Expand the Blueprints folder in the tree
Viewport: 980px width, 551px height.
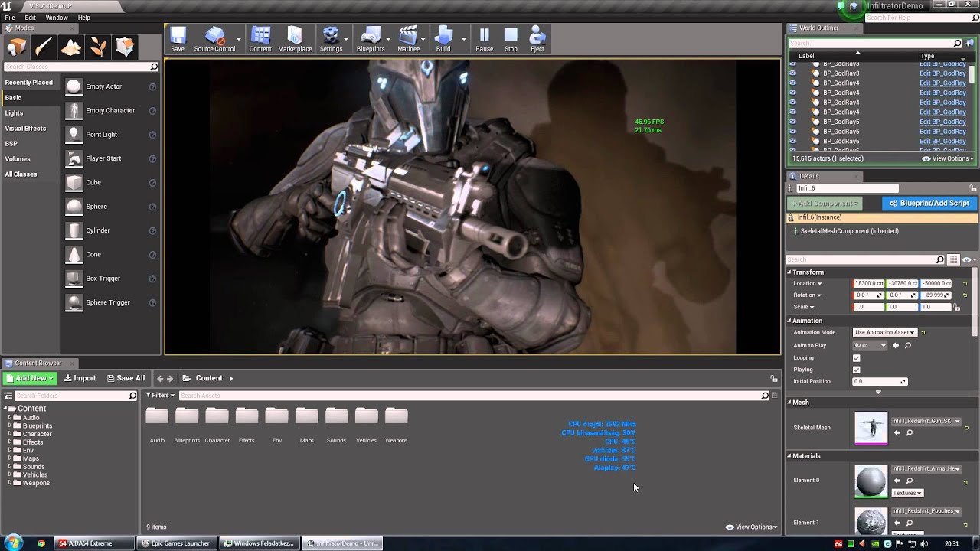click(x=10, y=426)
